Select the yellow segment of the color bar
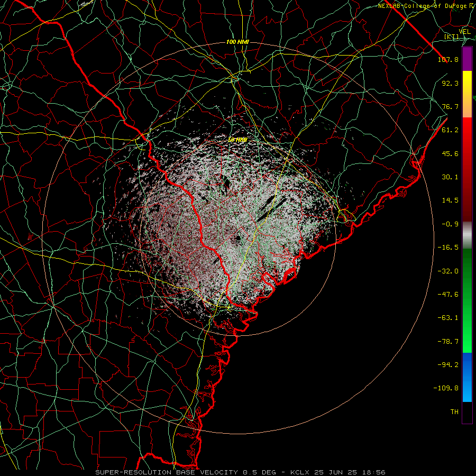The height and width of the screenshot is (476, 476). [467, 94]
